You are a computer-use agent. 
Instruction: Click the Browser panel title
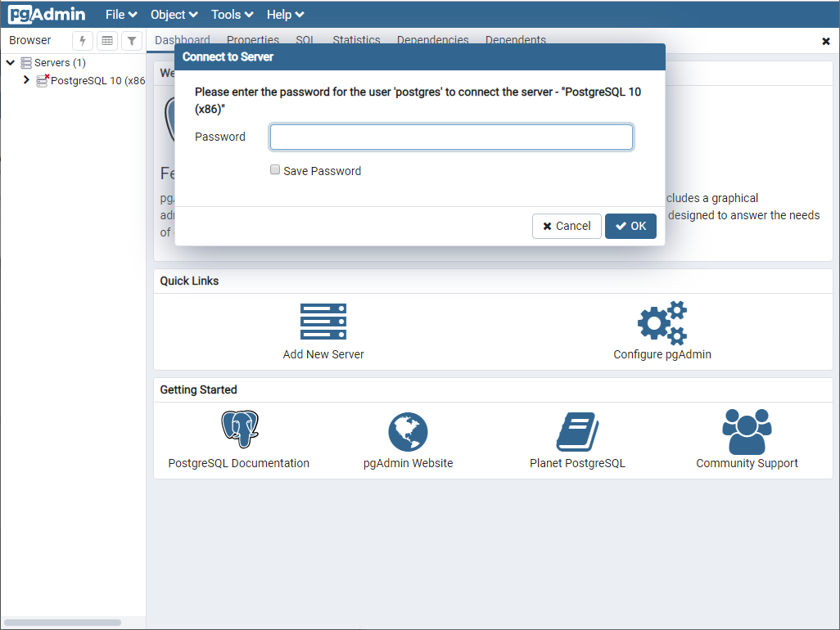tap(30, 40)
